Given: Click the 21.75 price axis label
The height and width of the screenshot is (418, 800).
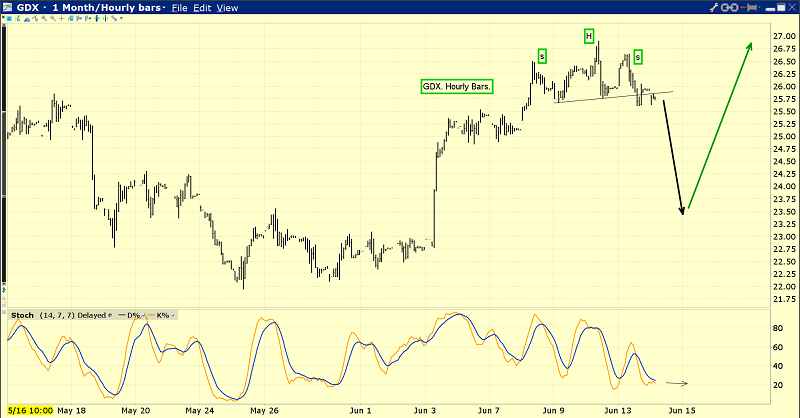Looking at the screenshot, I should pos(784,300).
